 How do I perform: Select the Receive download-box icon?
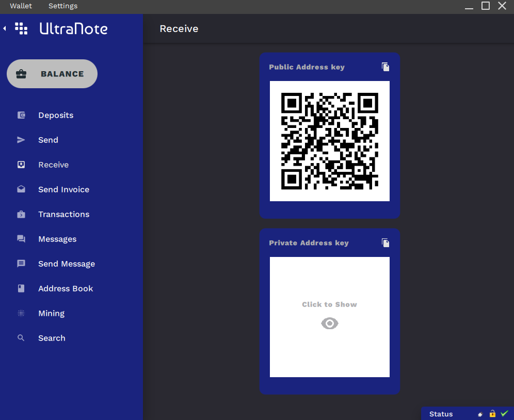pyautogui.click(x=21, y=165)
